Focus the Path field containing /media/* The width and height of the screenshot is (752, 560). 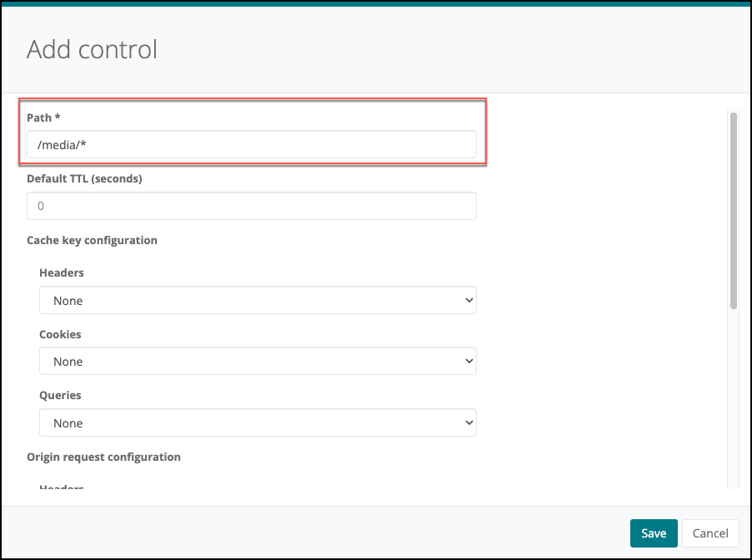pyautogui.click(x=251, y=144)
